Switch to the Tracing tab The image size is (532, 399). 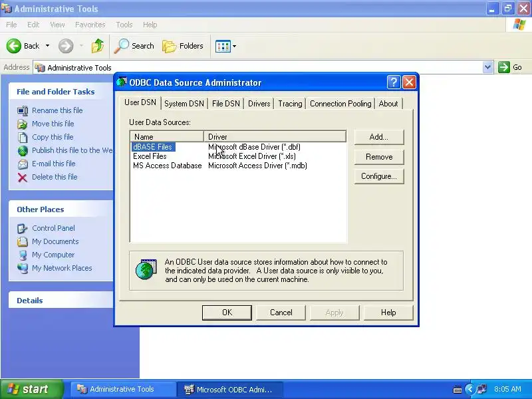pos(290,104)
